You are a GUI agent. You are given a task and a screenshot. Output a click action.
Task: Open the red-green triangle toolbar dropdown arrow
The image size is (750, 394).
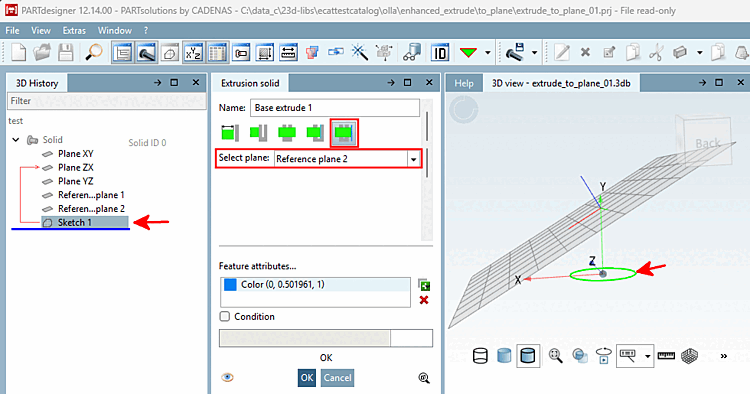487,53
